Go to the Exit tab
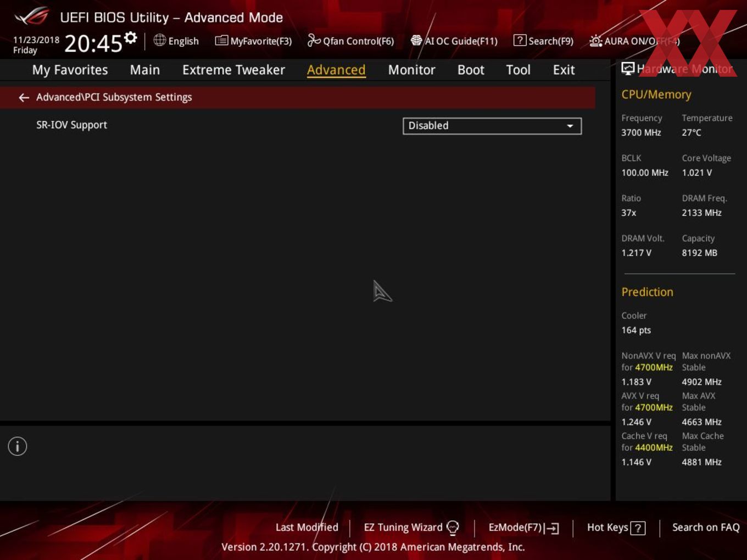The image size is (747, 560). point(564,70)
